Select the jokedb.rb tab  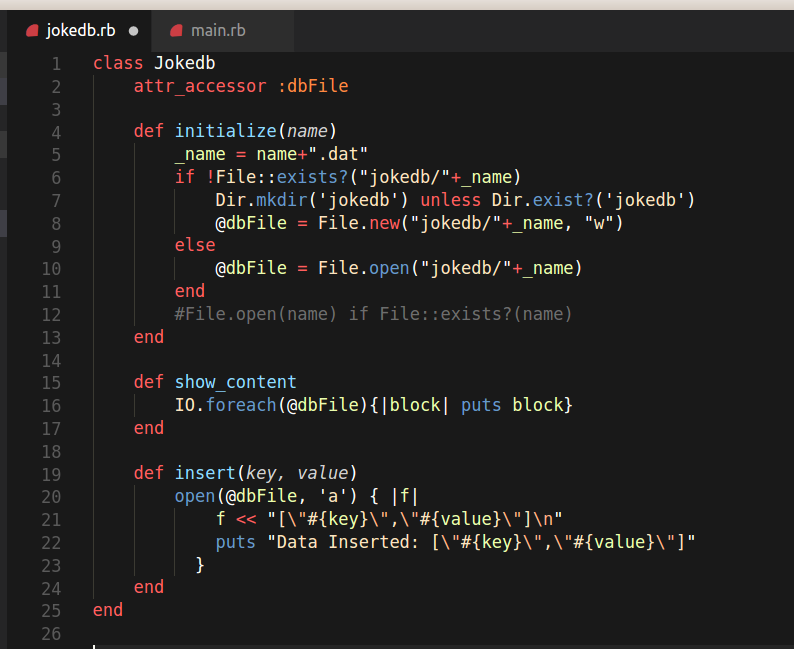pyautogui.click(x=80, y=31)
